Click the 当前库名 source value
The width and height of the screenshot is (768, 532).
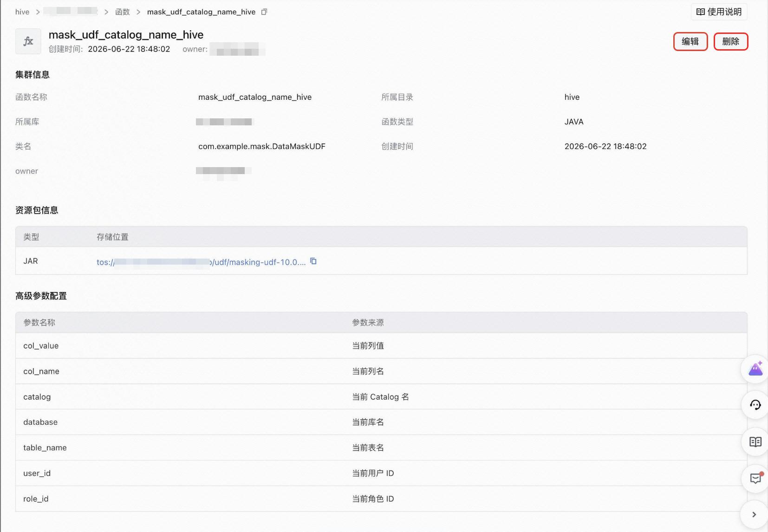point(368,422)
